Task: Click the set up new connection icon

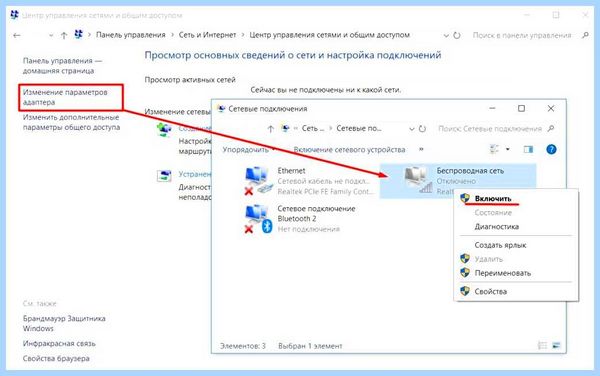Action: tap(164, 129)
